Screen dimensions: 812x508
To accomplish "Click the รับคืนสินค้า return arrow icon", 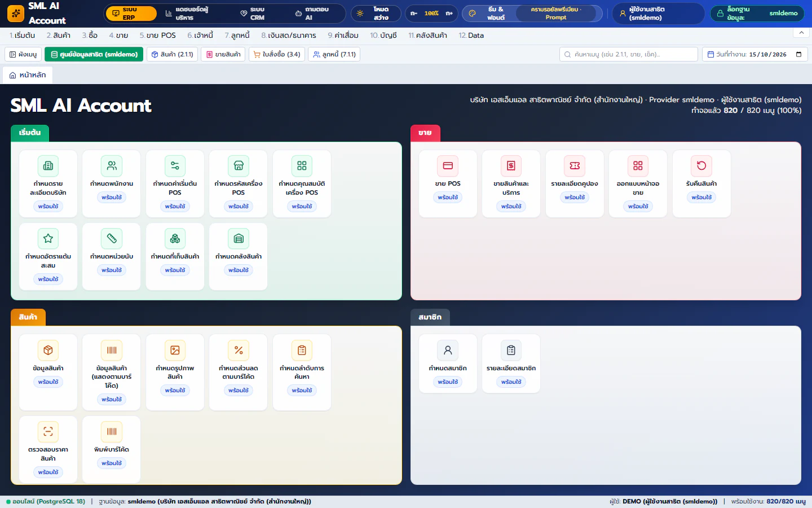I will pyautogui.click(x=701, y=166).
